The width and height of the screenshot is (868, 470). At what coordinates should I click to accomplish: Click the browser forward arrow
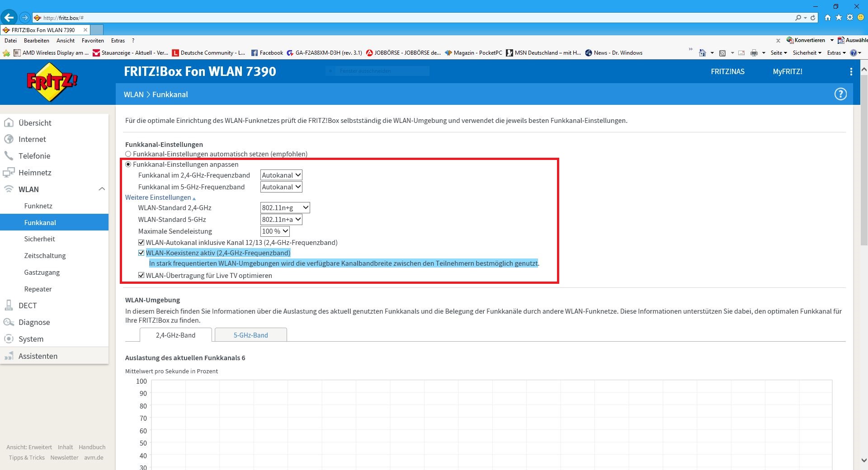pyautogui.click(x=25, y=18)
